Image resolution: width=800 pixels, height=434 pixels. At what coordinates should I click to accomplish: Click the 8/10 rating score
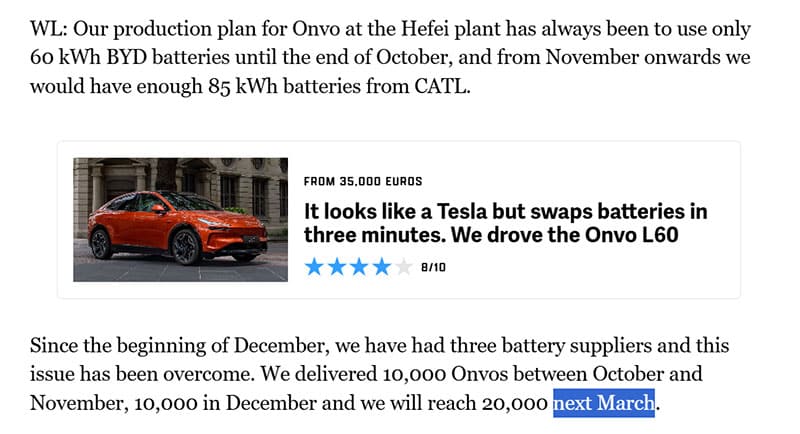[432, 268]
